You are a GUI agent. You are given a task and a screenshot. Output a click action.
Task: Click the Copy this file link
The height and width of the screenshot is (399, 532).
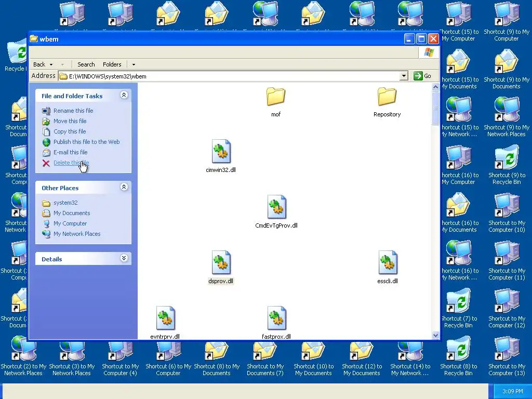tap(70, 131)
